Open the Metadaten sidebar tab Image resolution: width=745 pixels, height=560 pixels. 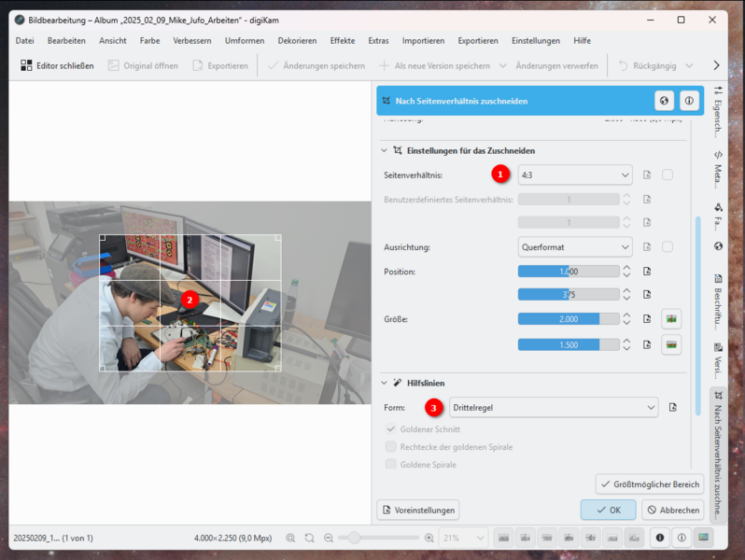718,170
